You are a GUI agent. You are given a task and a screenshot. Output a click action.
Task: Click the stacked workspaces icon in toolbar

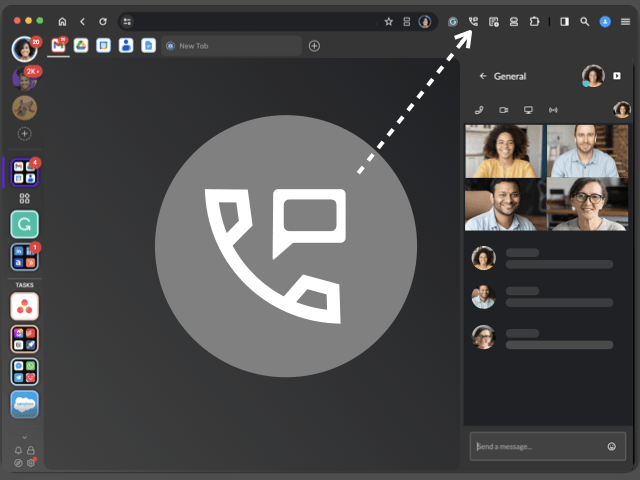(x=514, y=22)
